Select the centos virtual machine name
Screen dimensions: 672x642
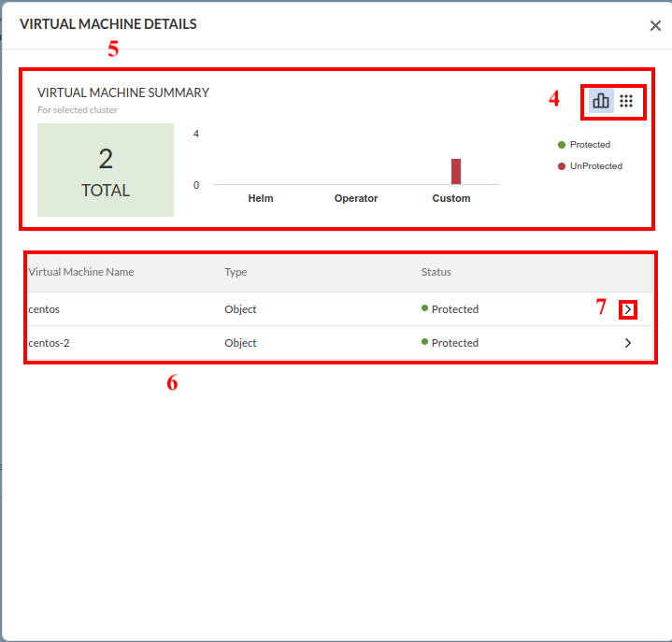click(44, 309)
